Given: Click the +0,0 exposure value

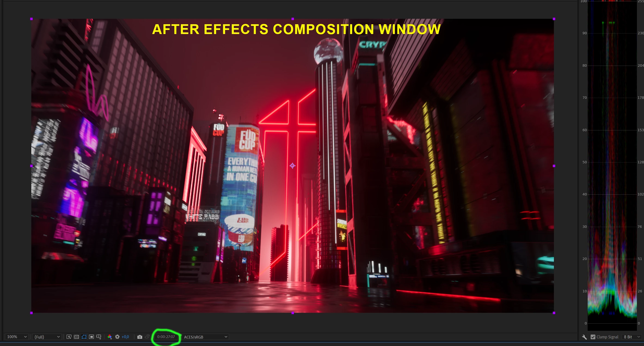Looking at the screenshot, I should tap(125, 337).
